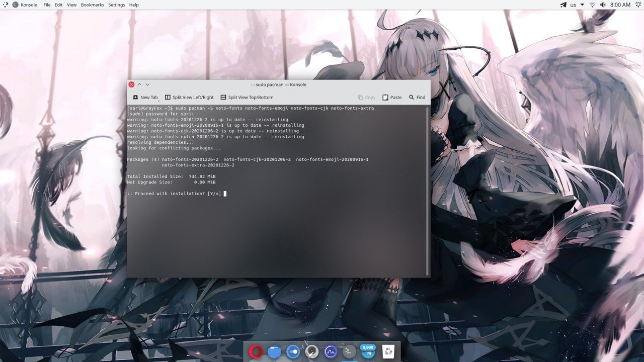Open the View menu
644x362 pixels.
click(x=72, y=5)
